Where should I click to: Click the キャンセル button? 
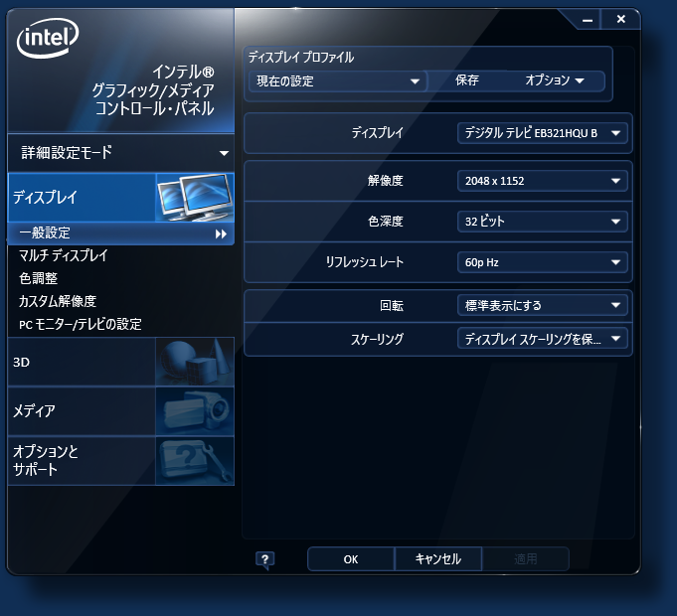click(x=437, y=559)
